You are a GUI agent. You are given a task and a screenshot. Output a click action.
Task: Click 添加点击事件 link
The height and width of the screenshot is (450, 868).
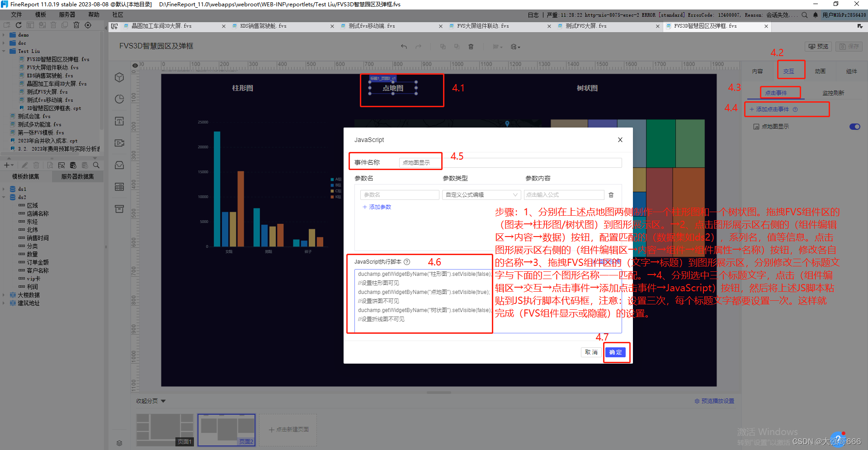point(769,109)
